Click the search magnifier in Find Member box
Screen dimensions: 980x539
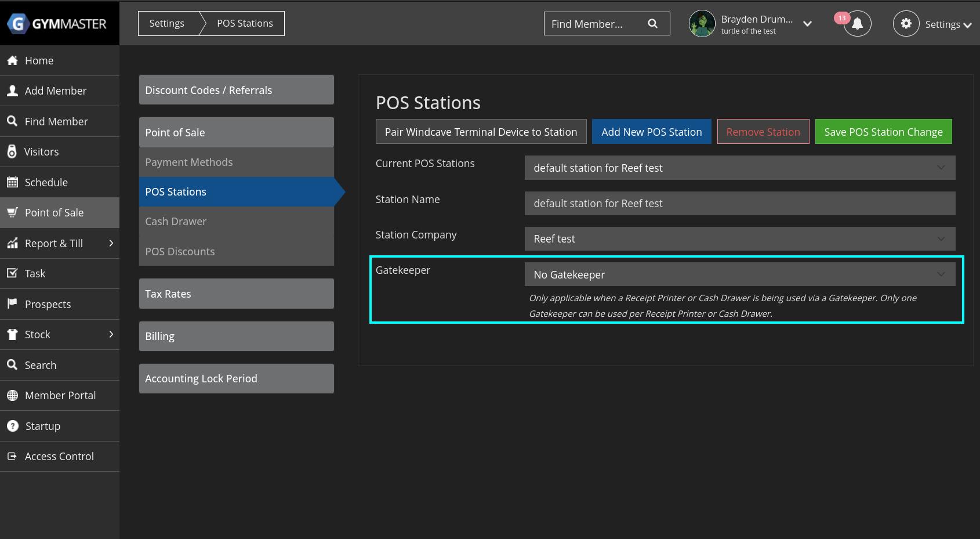(652, 24)
